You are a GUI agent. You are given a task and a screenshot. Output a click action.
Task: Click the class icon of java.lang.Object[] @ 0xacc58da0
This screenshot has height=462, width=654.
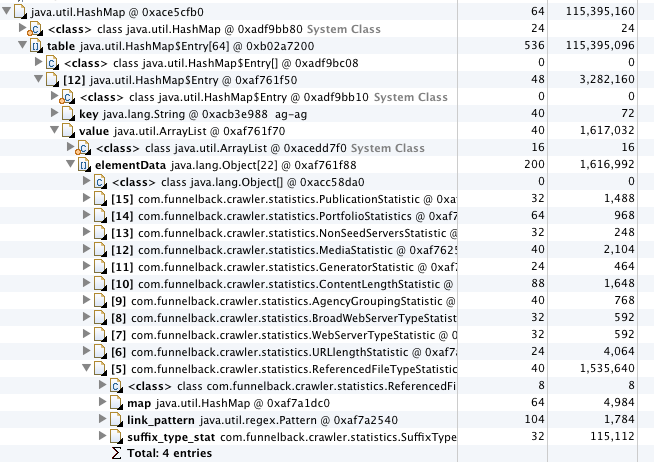(101, 182)
